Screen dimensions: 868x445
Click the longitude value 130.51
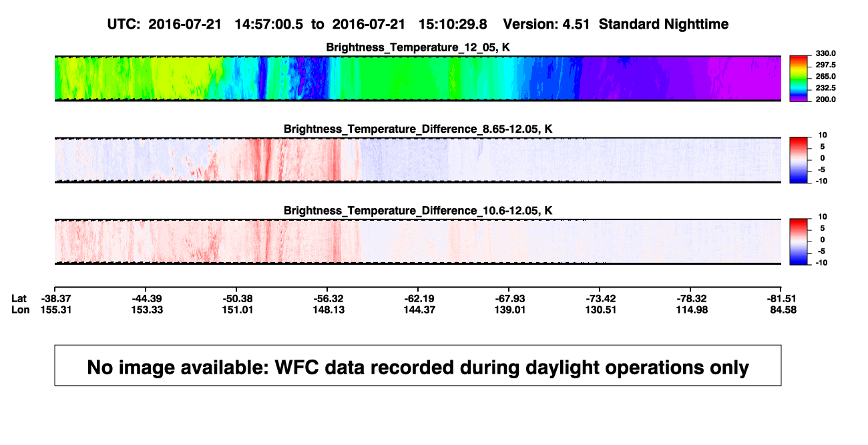pyautogui.click(x=600, y=310)
